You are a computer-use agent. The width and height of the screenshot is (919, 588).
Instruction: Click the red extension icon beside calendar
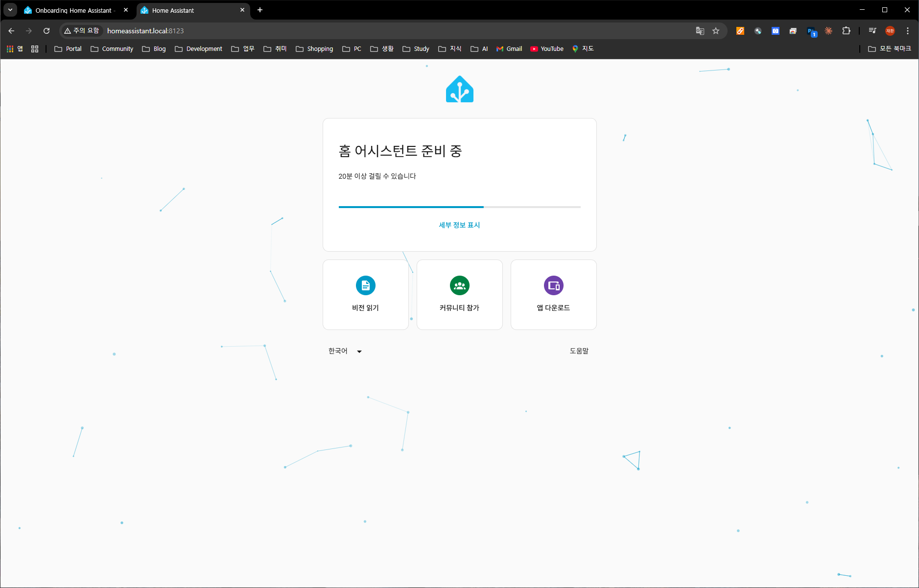[x=793, y=31]
